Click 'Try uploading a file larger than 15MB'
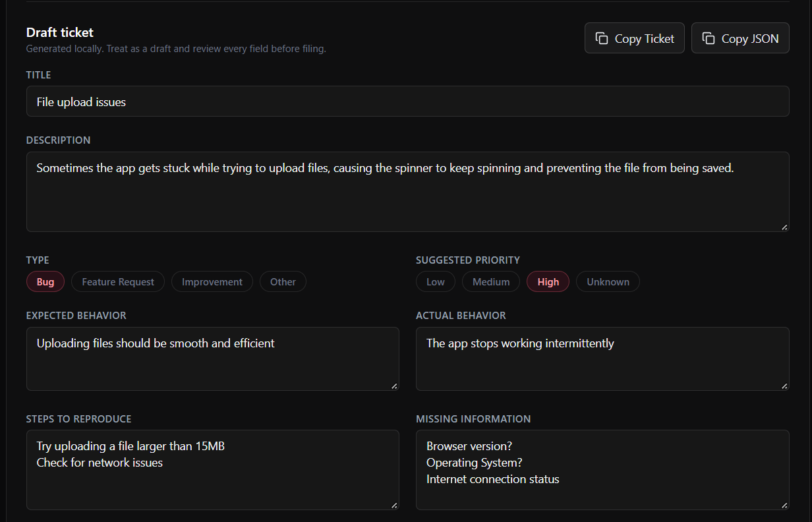This screenshot has height=522, width=812. coord(130,446)
